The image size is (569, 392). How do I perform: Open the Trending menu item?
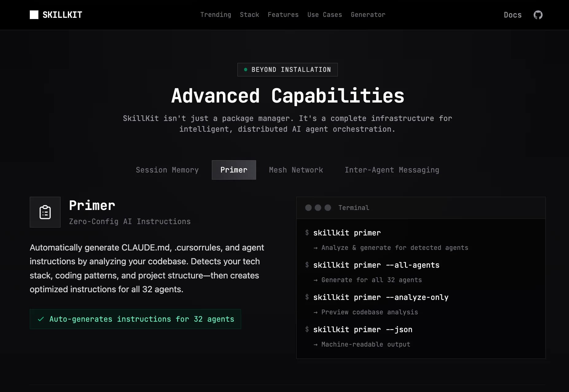click(216, 14)
